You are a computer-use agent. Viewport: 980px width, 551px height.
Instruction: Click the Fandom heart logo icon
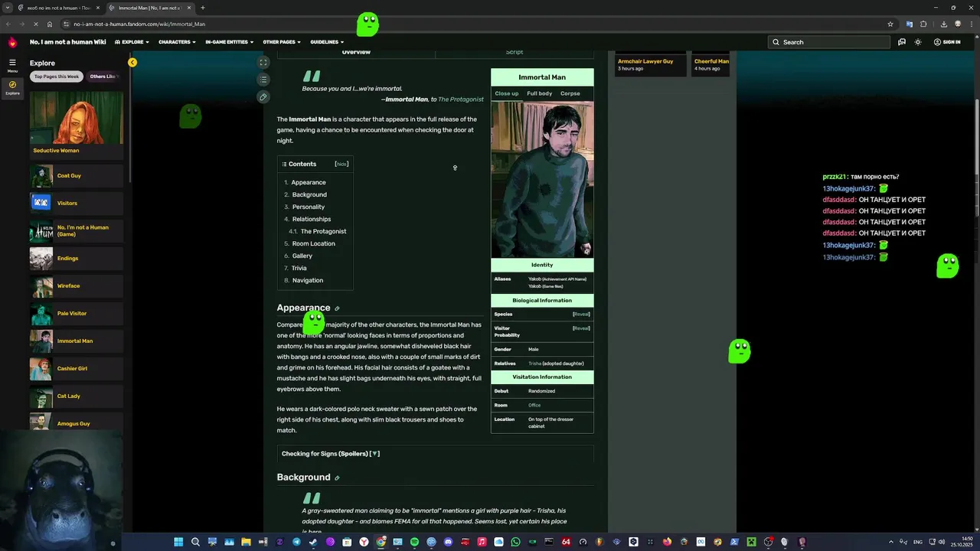pyautogui.click(x=11, y=42)
